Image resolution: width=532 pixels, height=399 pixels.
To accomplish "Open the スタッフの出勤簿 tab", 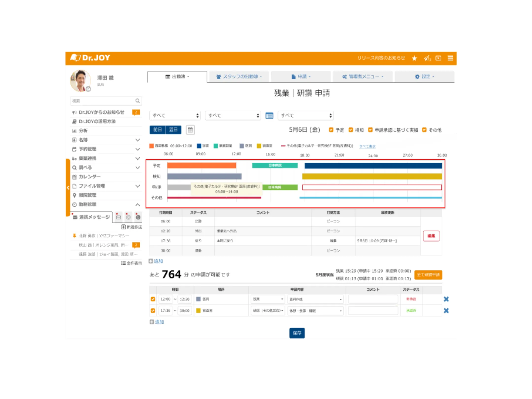I will (x=239, y=77).
